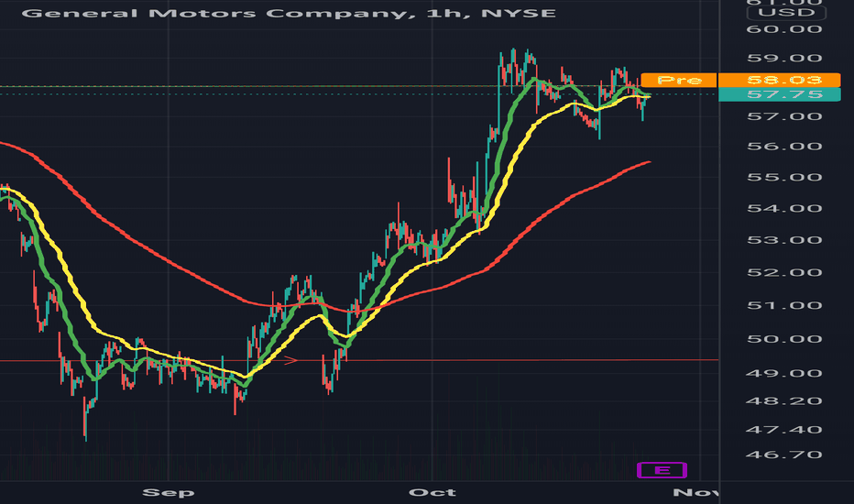
Task: Select the 58.03 pre-market price tag
Action: pos(780,80)
